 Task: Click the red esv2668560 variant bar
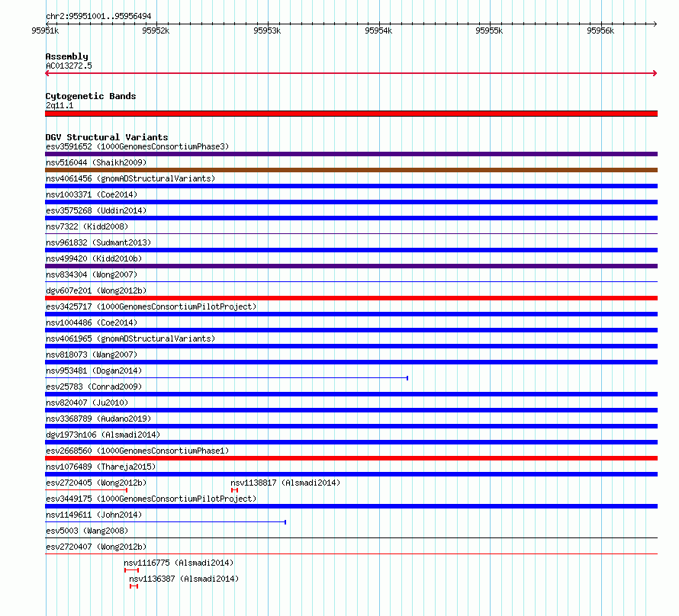[351, 458]
